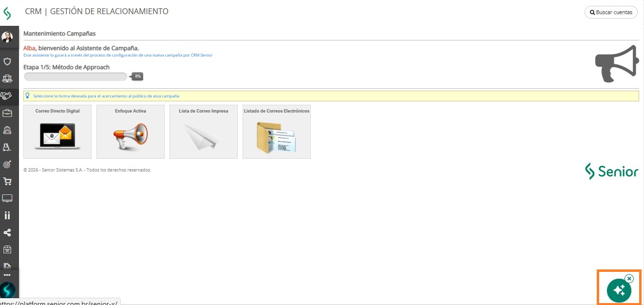This screenshot has height=305, width=644.
Task: Click the 0% progress label
Action: pyautogui.click(x=138, y=76)
